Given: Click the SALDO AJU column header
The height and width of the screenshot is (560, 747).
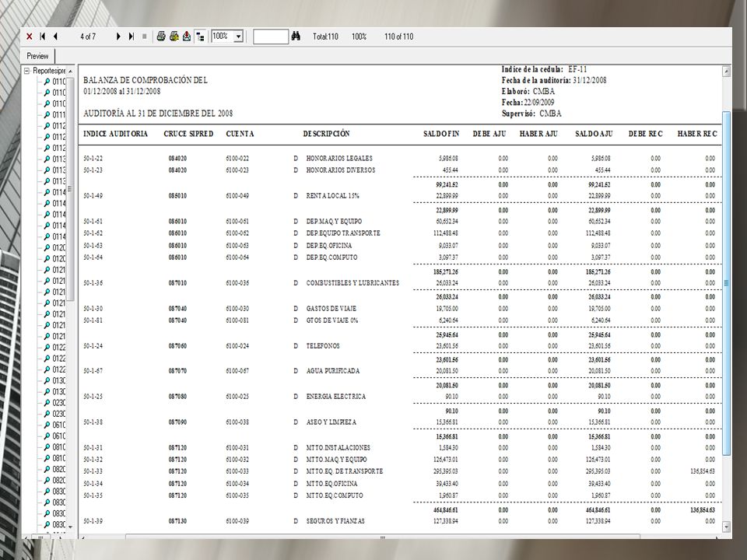Looking at the screenshot, I should [x=594, y=134].
